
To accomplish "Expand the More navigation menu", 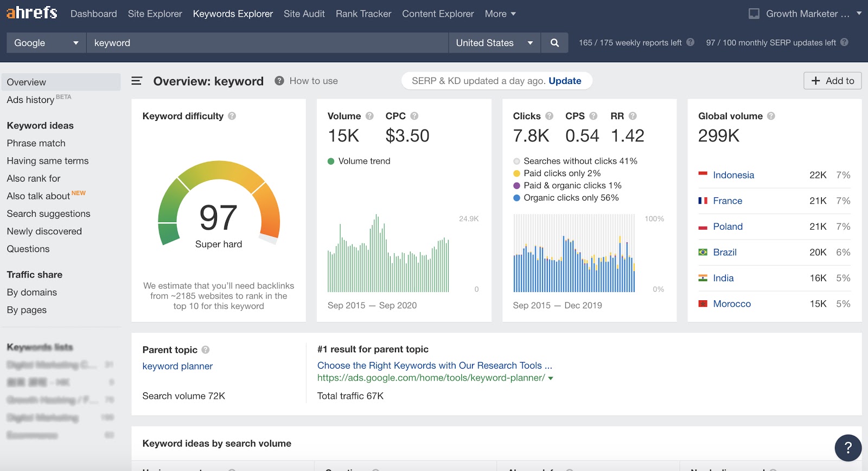I will pos(500,14).
